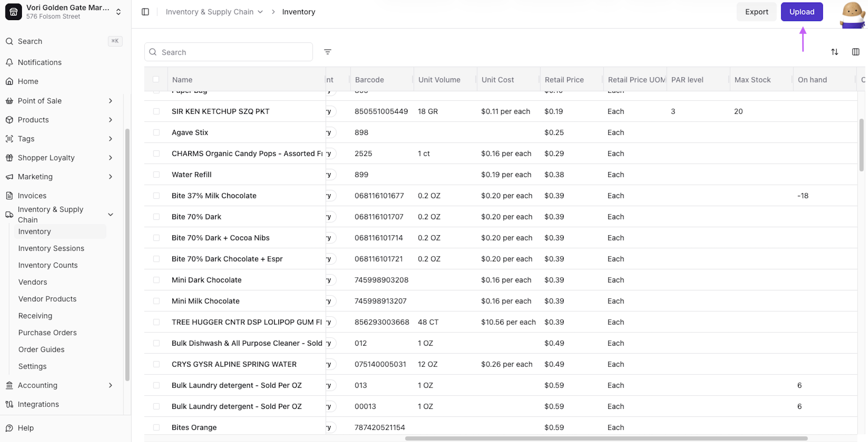Image resolution: width=868 pixels, height=442 pixels.
Task: Toggle the sidebar panel icon
Action: 145,12
